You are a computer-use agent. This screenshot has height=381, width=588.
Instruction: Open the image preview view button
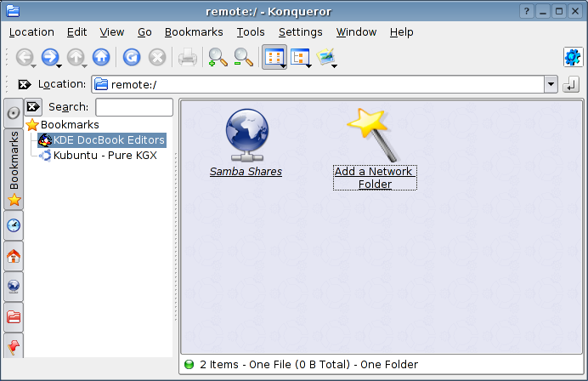[x=325, y=57]
